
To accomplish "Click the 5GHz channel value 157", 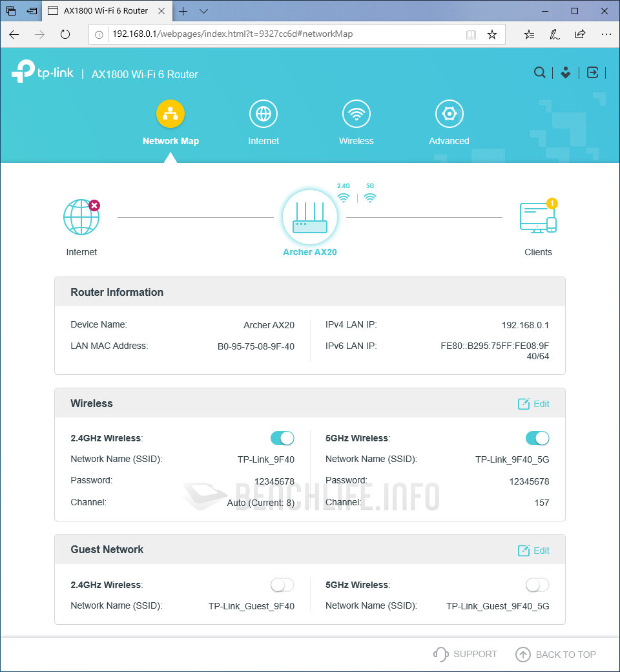I will [542, 503].
